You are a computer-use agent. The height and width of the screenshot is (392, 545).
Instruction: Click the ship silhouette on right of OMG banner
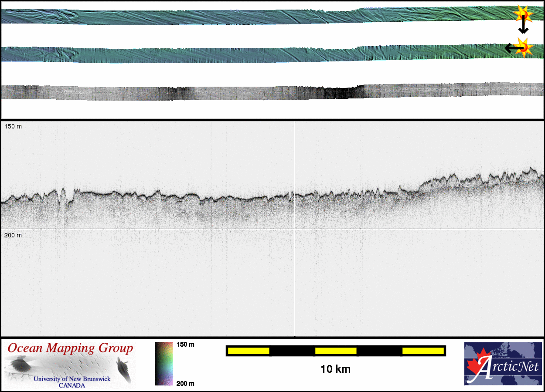point(123,368)
